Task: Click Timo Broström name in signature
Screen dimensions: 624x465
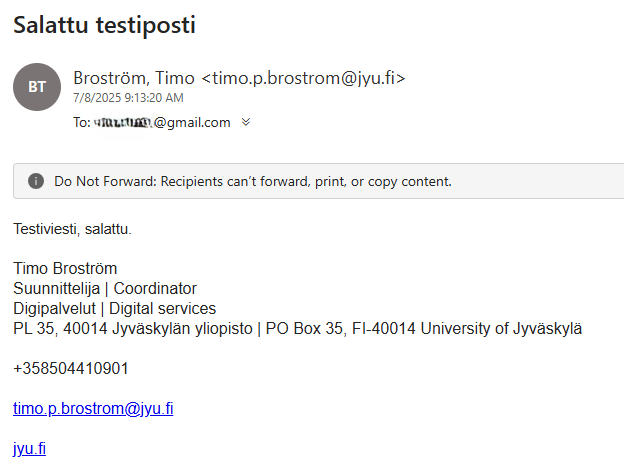Action: [x=65, y=268]
